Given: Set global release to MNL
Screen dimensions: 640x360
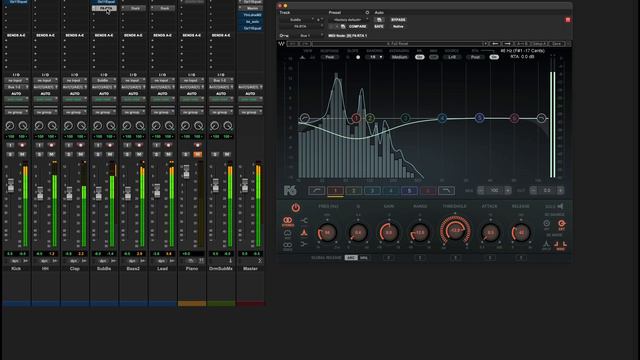Looking at the screenshot, I should (x=364, y=258).
